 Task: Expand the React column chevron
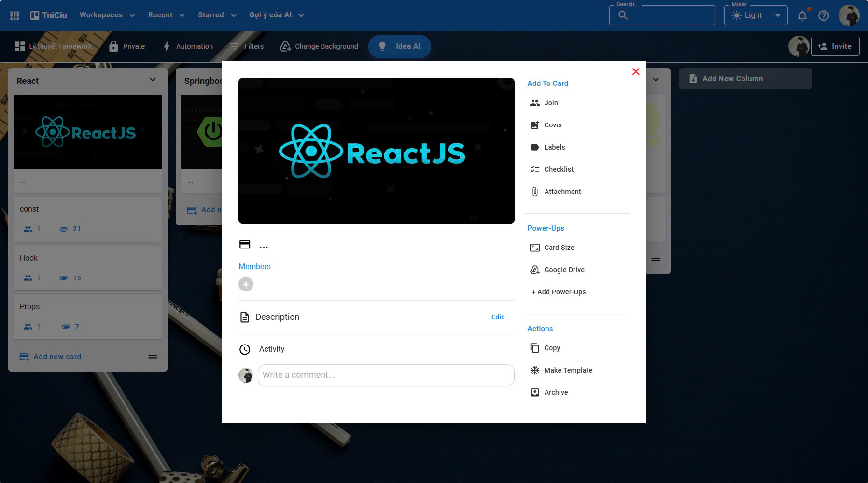point(153,80)
